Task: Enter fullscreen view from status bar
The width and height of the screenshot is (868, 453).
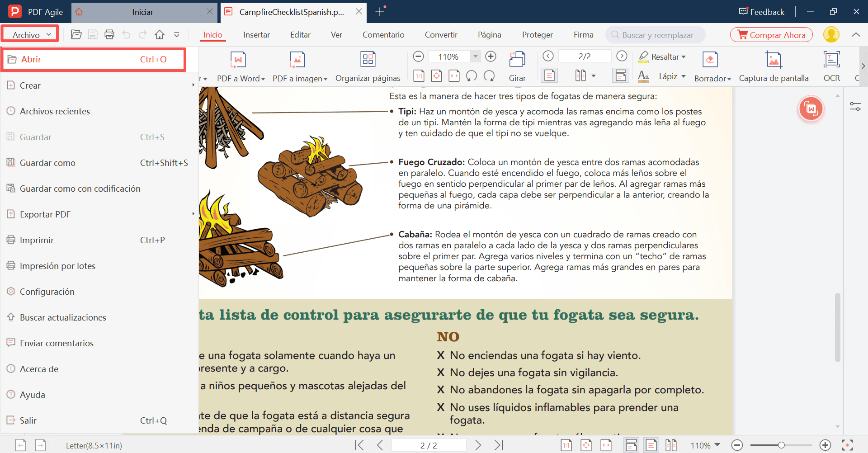Action: click(848, 445)
